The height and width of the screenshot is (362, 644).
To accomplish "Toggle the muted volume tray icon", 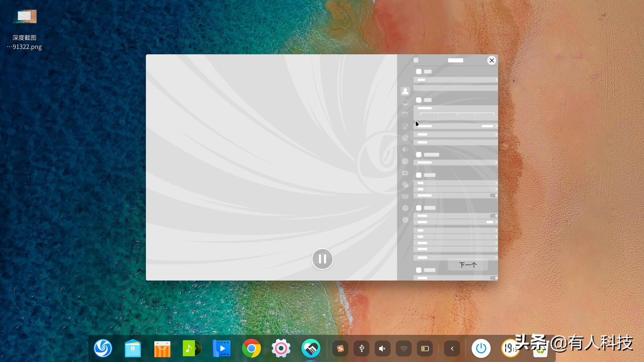I will pyautogui.click(x=382, y=349).
